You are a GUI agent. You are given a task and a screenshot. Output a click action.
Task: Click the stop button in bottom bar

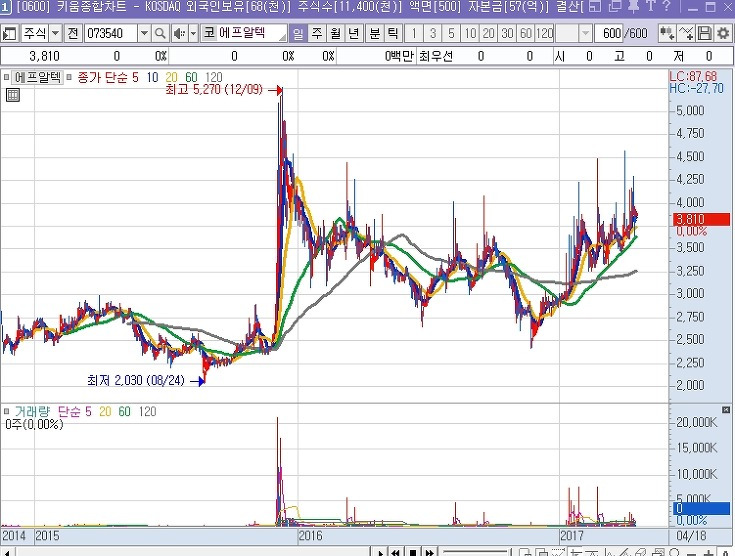pyautogui.click(x=413, y=553)
